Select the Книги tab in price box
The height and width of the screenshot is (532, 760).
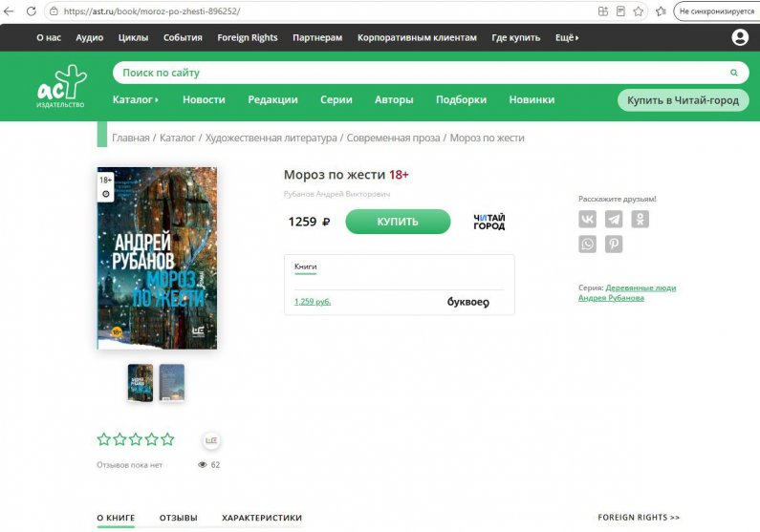click(305, 266)
